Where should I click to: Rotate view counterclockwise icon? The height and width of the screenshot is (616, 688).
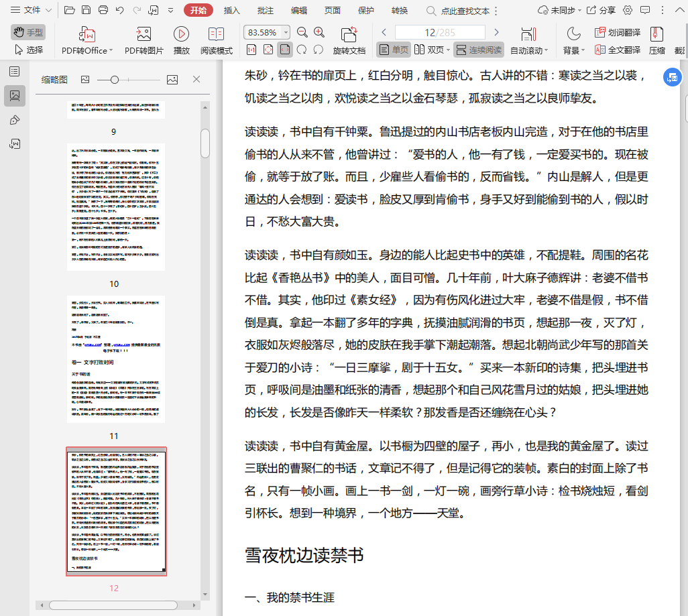(x=319, y=50)
